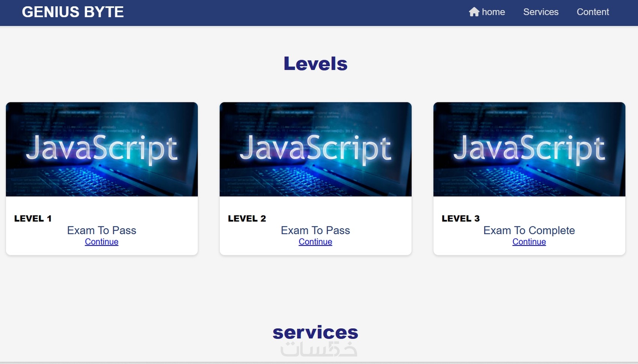
Task: Click the LEVEL 3 card title
Action: coord(460,218)
